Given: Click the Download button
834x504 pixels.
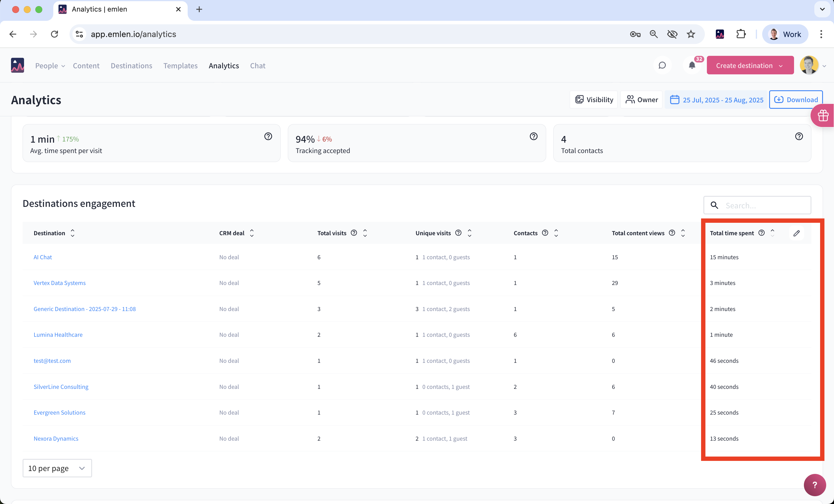Looking at the screenshot, I should pos(795,100).
